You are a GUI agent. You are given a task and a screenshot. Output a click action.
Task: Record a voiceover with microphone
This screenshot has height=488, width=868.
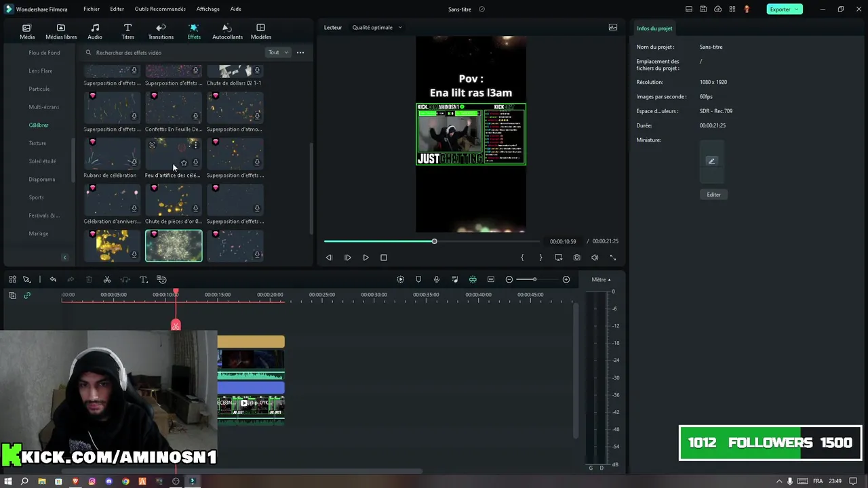(437, 279)
